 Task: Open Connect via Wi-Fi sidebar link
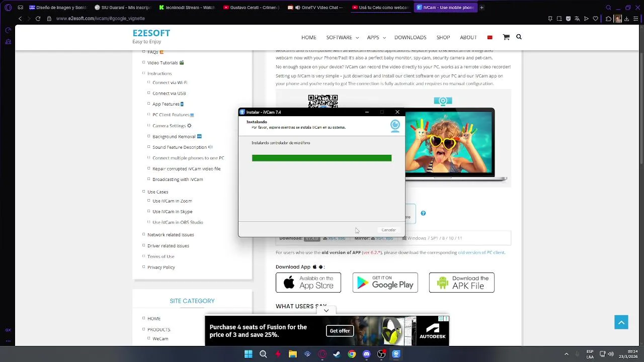coord(170,82)
